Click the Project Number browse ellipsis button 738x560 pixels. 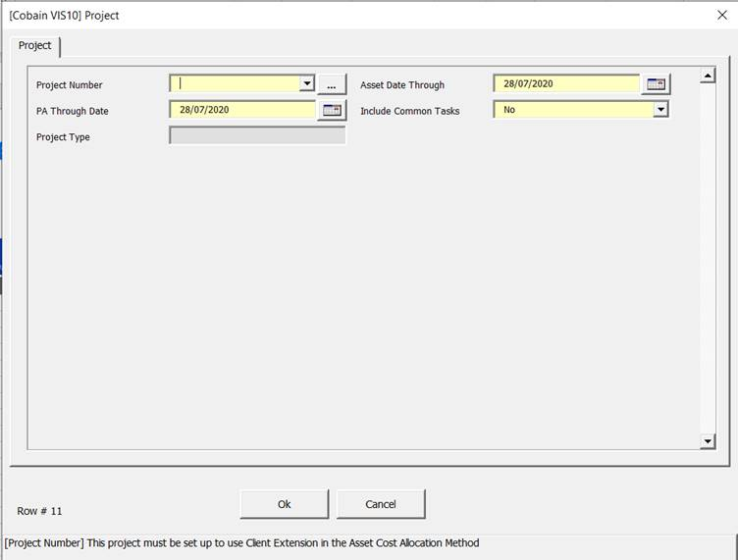pyautogui.click(x=332, y=84)
